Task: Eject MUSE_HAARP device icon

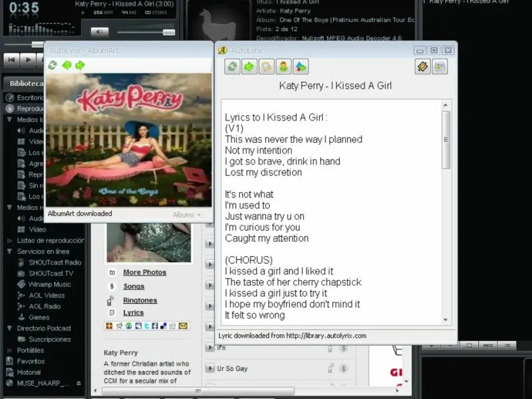Action: click(78, 383)
